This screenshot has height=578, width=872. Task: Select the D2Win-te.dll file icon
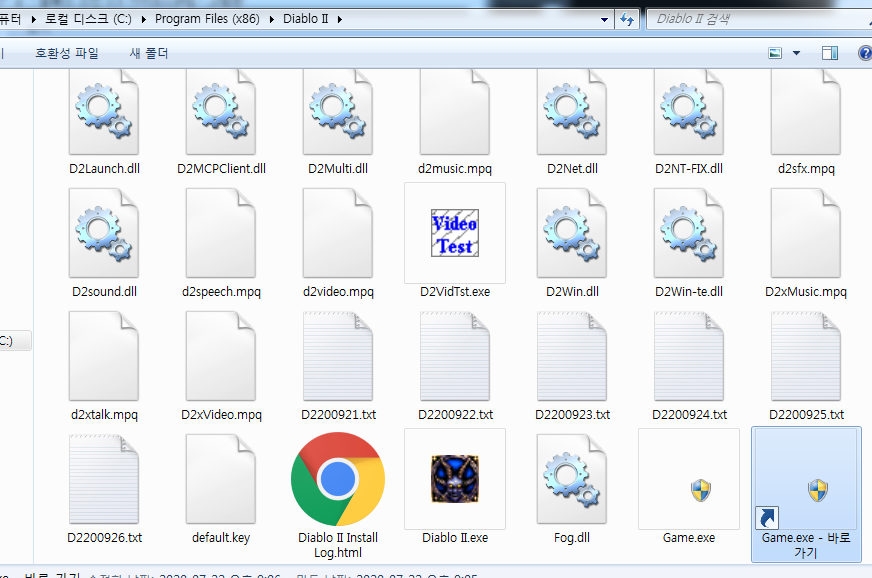pyautogui.click(x=688, y=233)
